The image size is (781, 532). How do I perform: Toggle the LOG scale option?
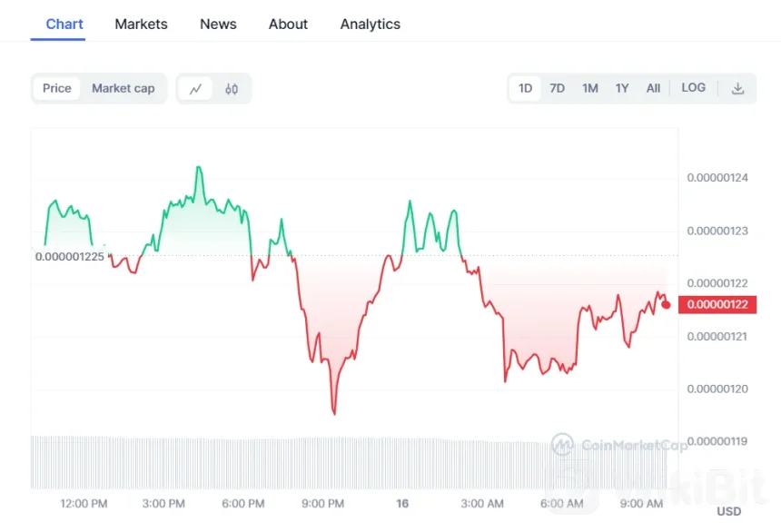click(693, 88)
